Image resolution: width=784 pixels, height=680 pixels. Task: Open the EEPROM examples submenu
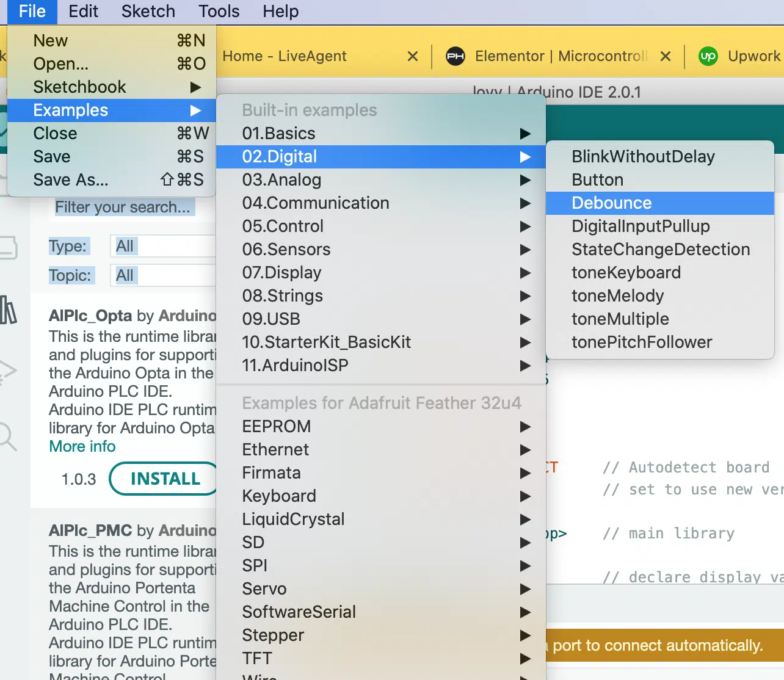(381, 427)
